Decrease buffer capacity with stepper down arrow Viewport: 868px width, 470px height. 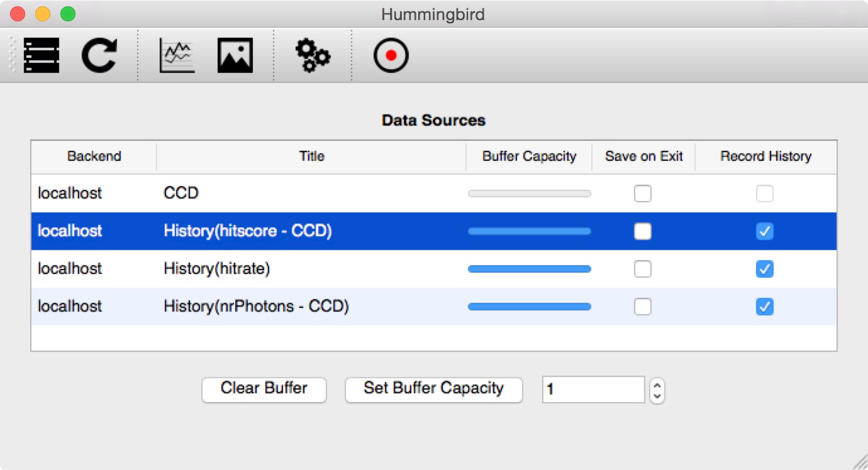(x=657, y=396)
